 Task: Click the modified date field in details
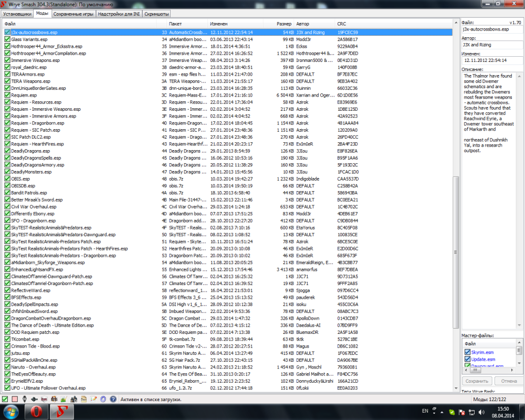(x=491, y=60)
